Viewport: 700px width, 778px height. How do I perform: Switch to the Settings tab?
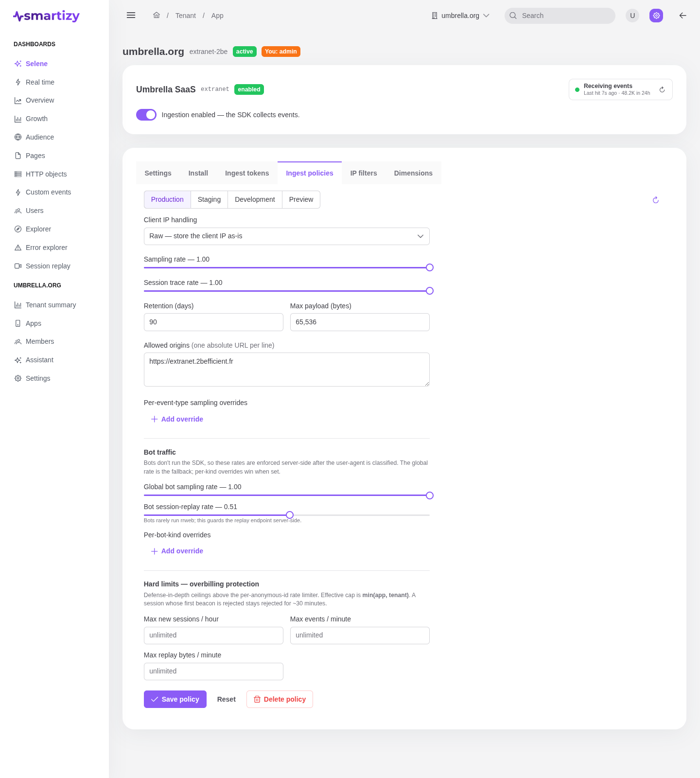click(x=158, y=173)
